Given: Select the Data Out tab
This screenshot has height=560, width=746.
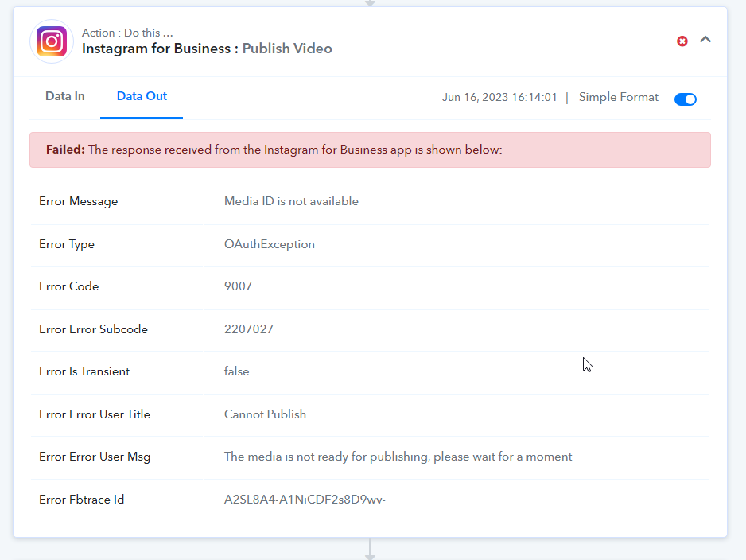Looking at the screenshot, I should tap(142, 96).
